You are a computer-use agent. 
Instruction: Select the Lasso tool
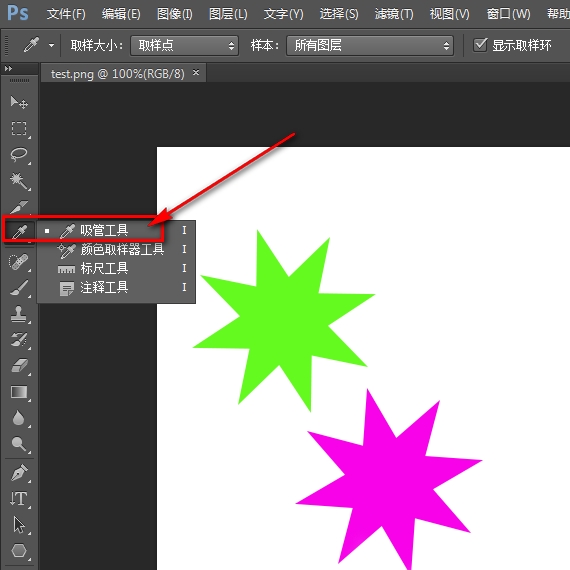[19, 155]
